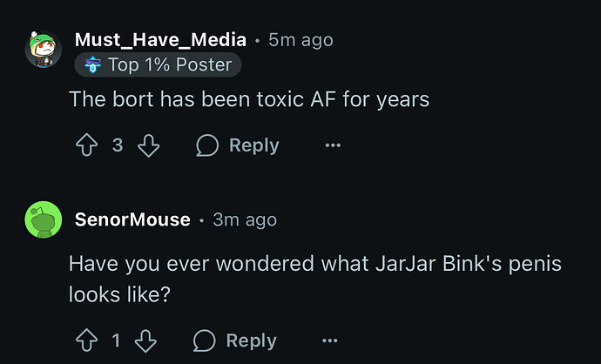Open more options for Must_Have_Media's comment
The image size is (601, 364).
pyautogui.click(x=333, y=145)
